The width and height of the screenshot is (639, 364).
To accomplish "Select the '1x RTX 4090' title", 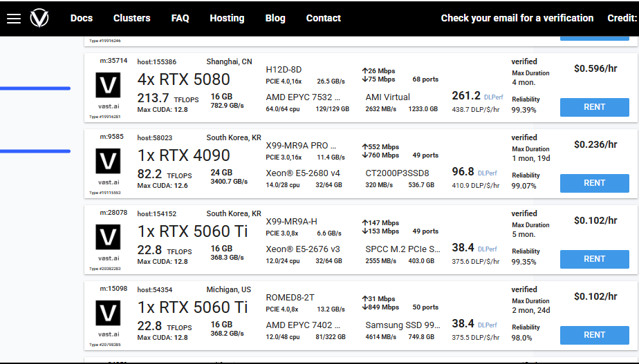I will pyautogui.click(x=183, y=155).
